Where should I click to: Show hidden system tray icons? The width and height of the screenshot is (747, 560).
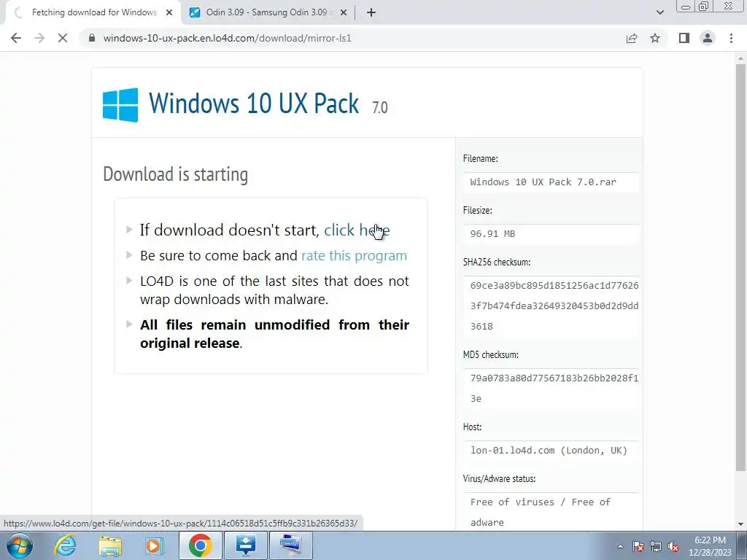pyautogui.click(x=620, y=546)
